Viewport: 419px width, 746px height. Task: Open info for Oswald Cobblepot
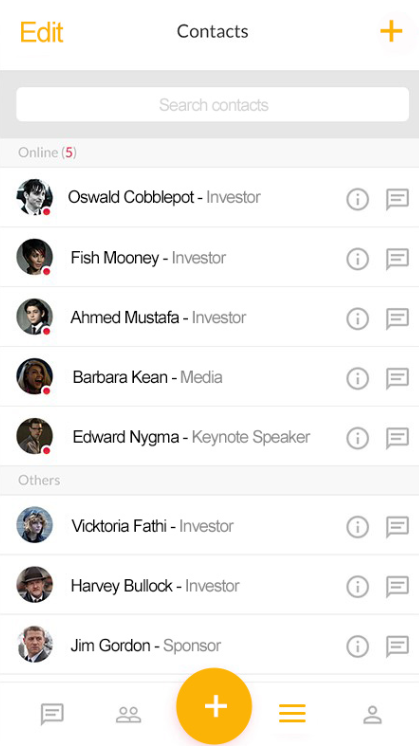point(357,199)
